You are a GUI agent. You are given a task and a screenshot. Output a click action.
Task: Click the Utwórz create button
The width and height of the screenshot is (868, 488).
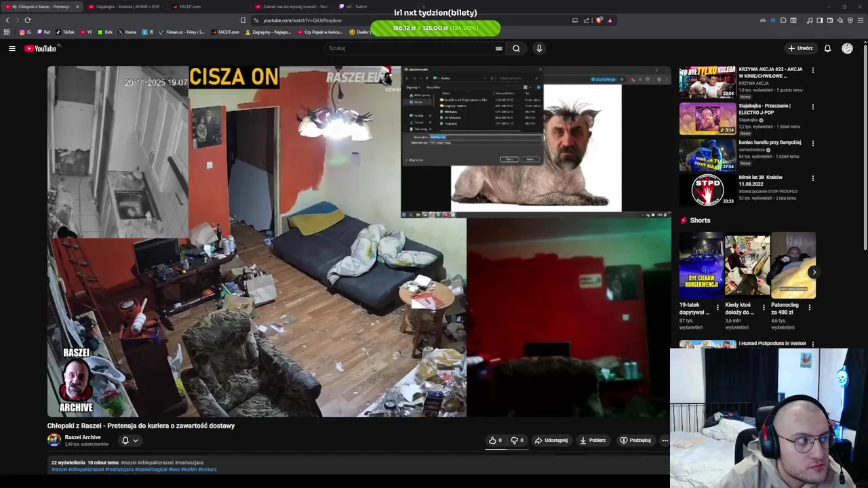[800, 48]
